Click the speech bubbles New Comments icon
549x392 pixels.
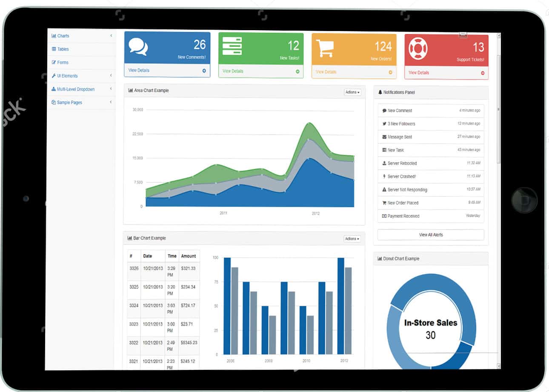coord(138,47)
